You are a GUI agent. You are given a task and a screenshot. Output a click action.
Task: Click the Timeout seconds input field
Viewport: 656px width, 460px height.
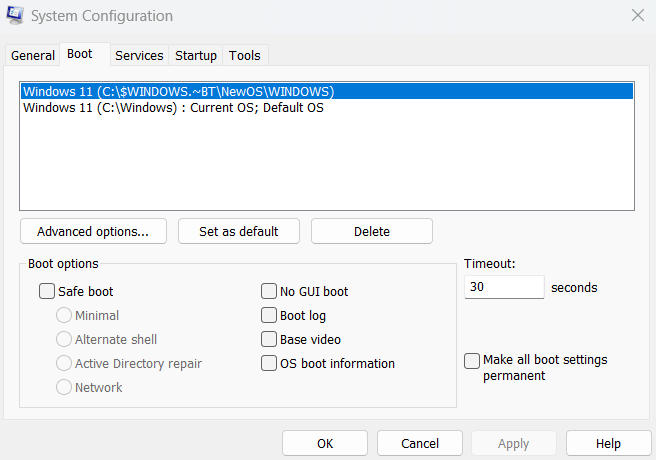[504, 287]
